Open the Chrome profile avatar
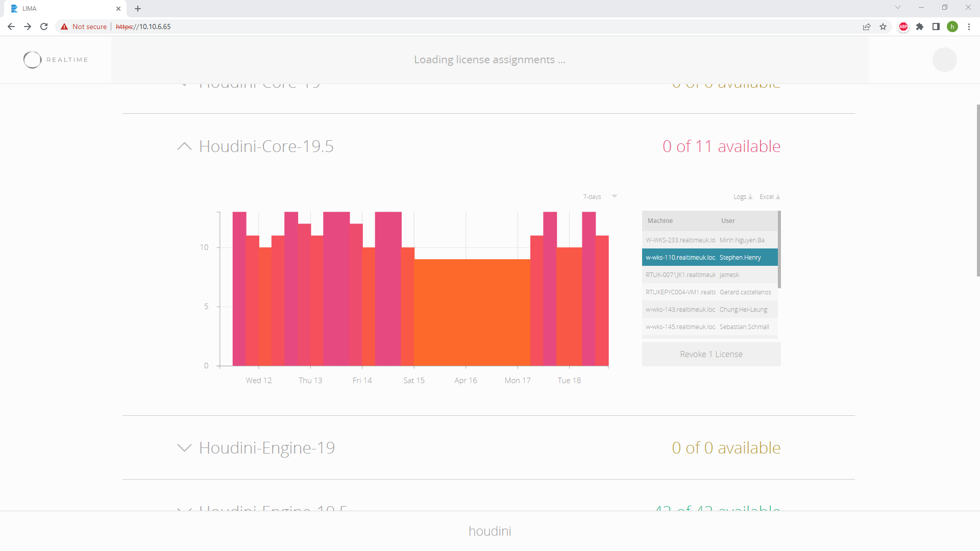Image resolution: width=980 pixels, height=551 pixels. pos(952,27)
